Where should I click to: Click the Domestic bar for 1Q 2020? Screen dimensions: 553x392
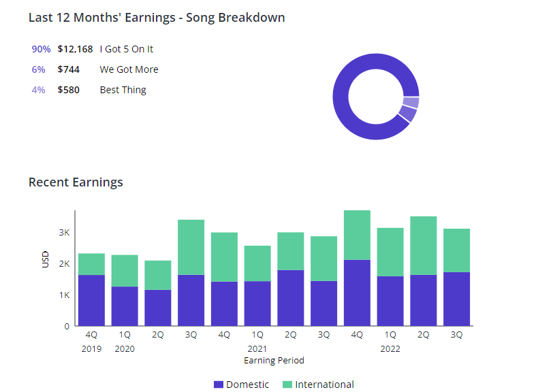click(125, 306)
